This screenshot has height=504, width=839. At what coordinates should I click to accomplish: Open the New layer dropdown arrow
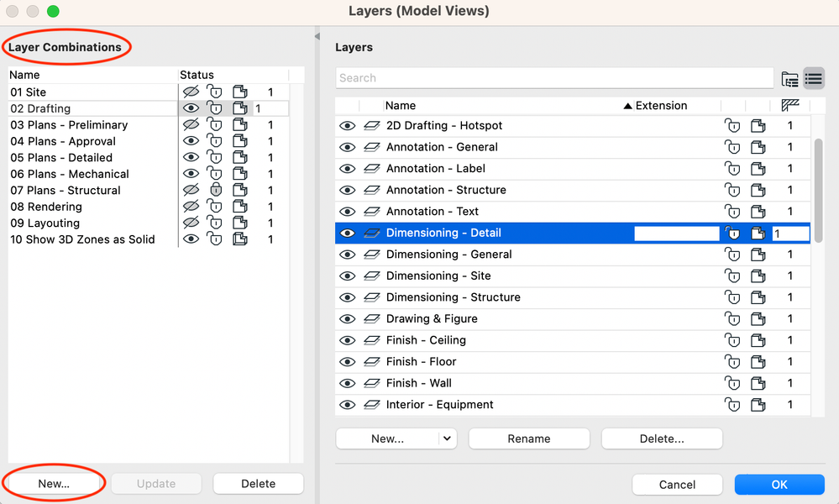447,438
